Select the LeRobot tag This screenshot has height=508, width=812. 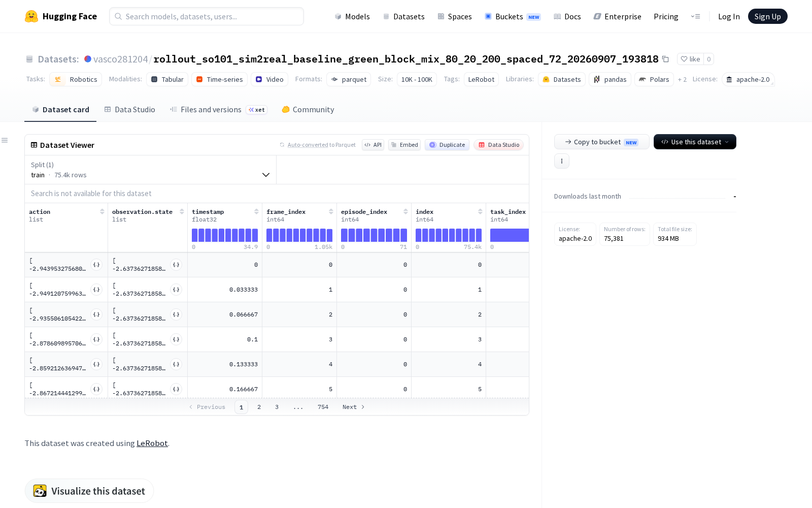[x=481, y=79]
